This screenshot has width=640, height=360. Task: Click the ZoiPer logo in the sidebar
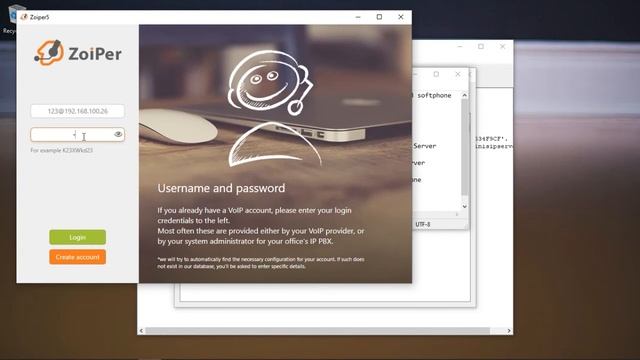pos(78,53)
